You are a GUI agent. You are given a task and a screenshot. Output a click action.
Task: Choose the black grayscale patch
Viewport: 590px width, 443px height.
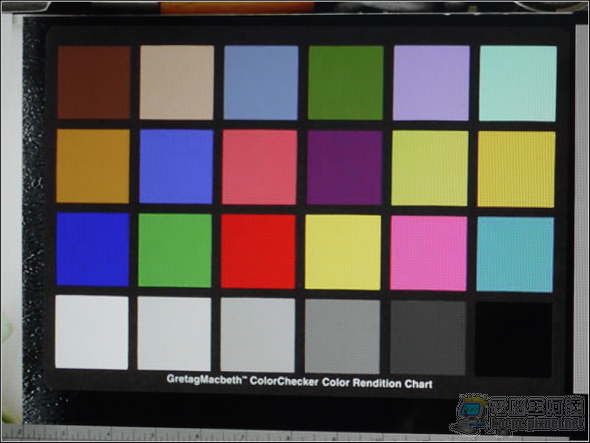[x=514, y=339]
